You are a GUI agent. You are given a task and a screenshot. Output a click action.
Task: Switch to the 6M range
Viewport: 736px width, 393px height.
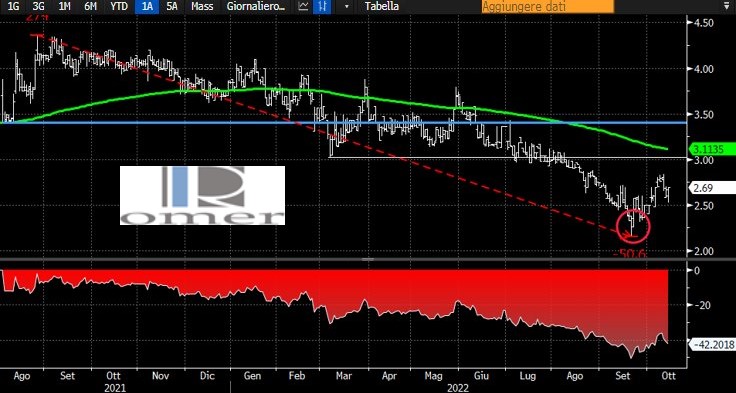pos(91,7)
